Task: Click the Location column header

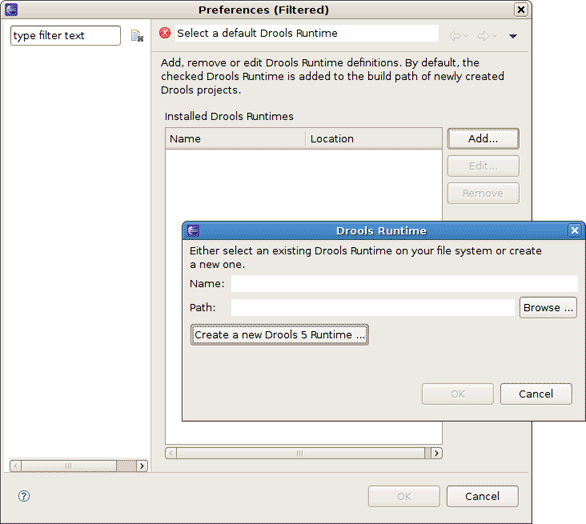Action: (374, 139)
